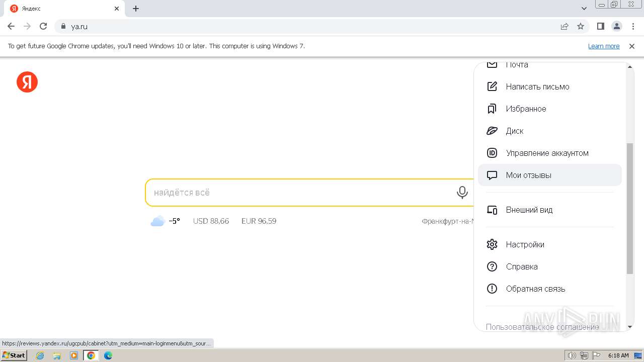Click the Chrome icon in the taskbar
The width and height of the screenshot is (644, 362).
click(91, 355)
